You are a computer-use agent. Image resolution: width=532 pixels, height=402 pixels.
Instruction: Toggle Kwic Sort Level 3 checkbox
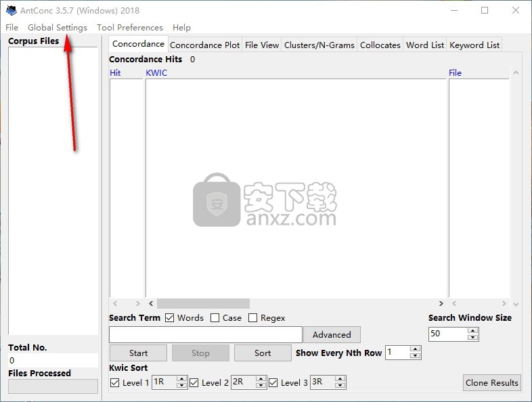[x=273, y=383]
